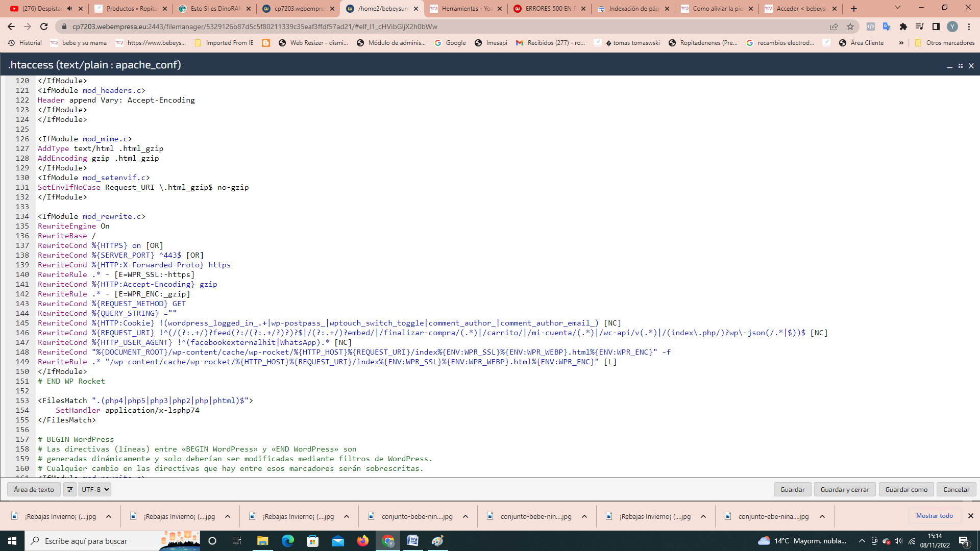Open Mail app from taskbar
Image resolution: width=980 pixels, height=551 pixels.
pyautogui.click(x=337, y=541)
